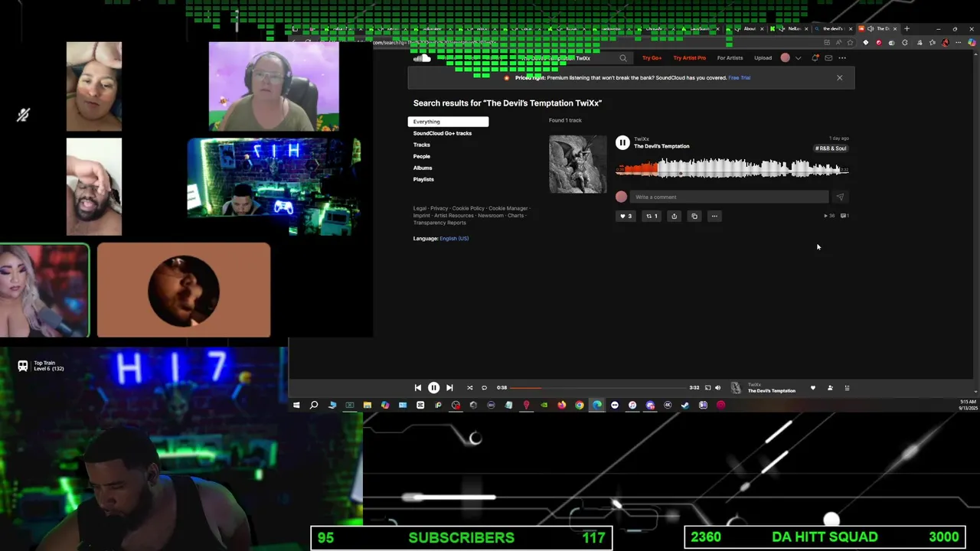Open a new browser tab
Screen dimensions: 980x551
point(907,29)
